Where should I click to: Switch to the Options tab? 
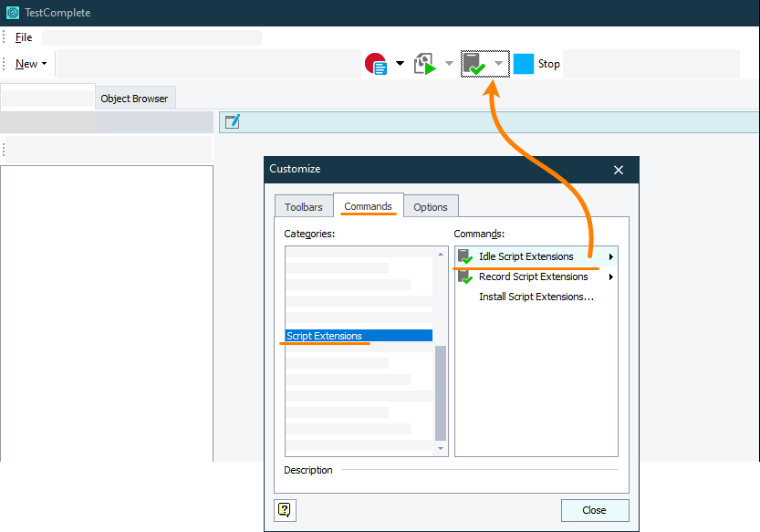pyautogui.click(x=431, y=207)
